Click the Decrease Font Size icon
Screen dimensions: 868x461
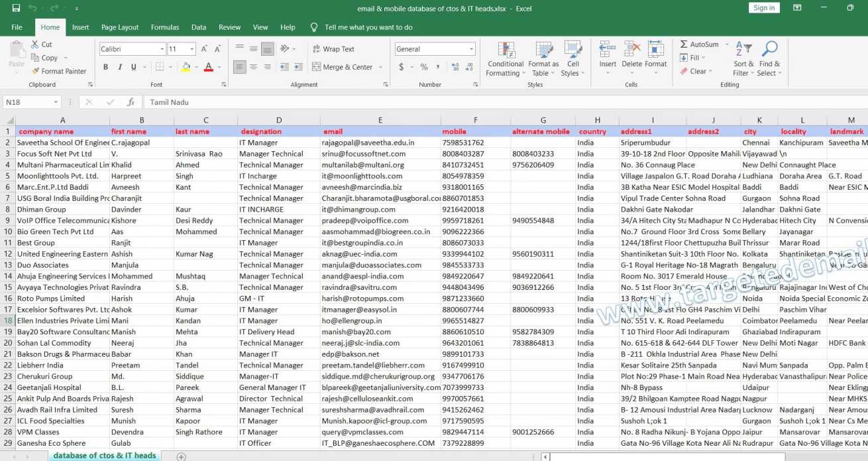[x=218, y=49]
